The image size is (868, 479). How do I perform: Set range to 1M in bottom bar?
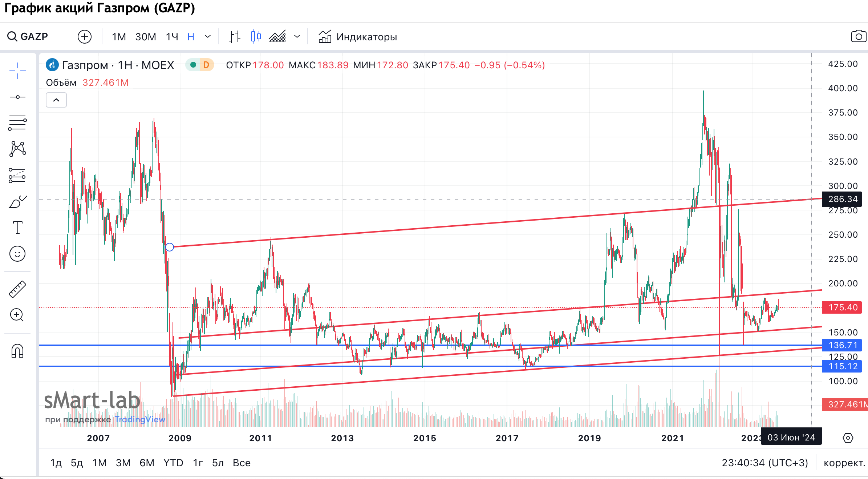pos(99,463)
